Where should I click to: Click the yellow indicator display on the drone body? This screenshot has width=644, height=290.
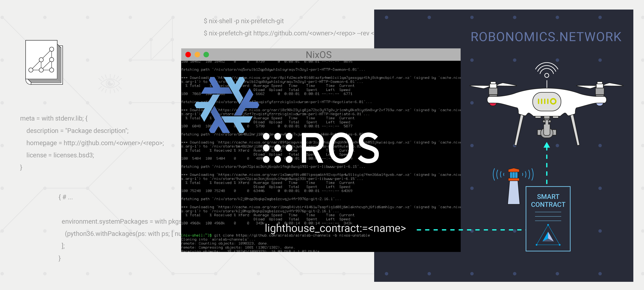(x=546, y=101)
